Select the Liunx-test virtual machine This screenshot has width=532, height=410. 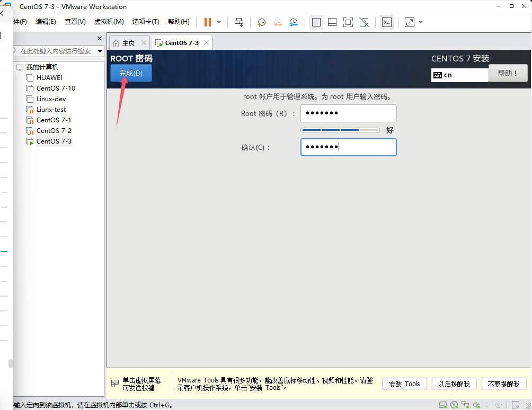click(51, 110)
